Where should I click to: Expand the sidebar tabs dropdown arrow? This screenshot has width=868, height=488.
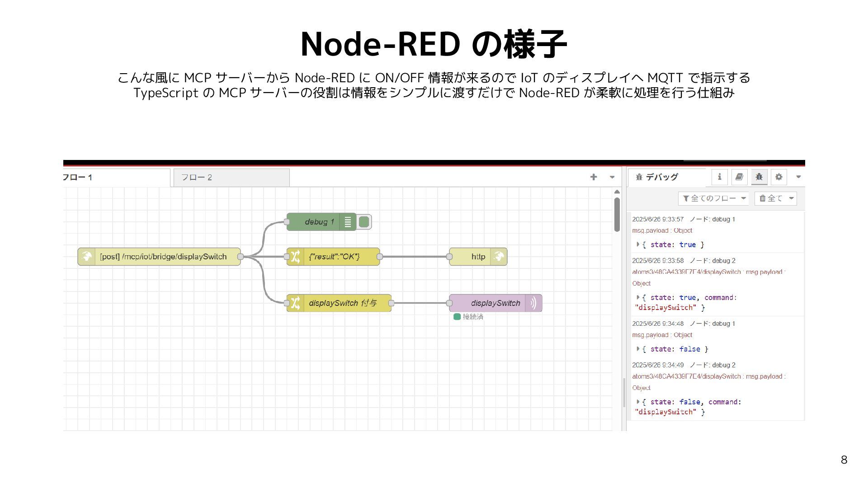[x=798, y=177]
